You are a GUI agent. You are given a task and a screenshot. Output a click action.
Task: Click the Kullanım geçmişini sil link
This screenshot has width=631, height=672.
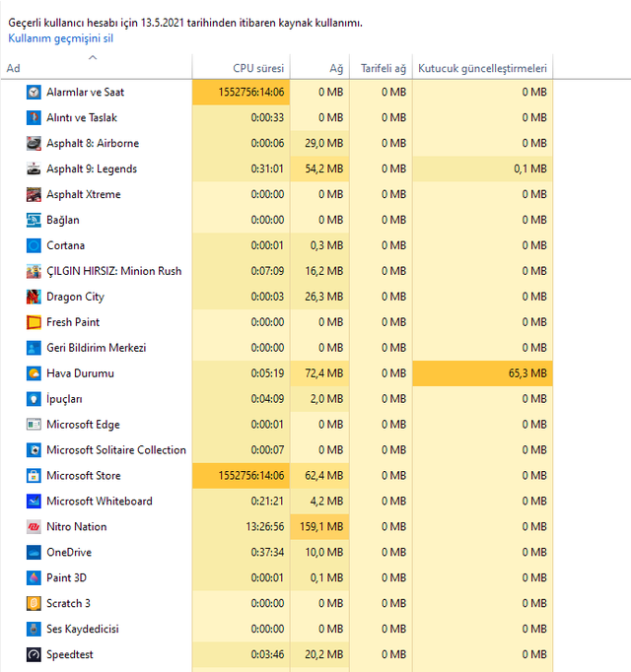pyautogui.click(x=60, y=38)
